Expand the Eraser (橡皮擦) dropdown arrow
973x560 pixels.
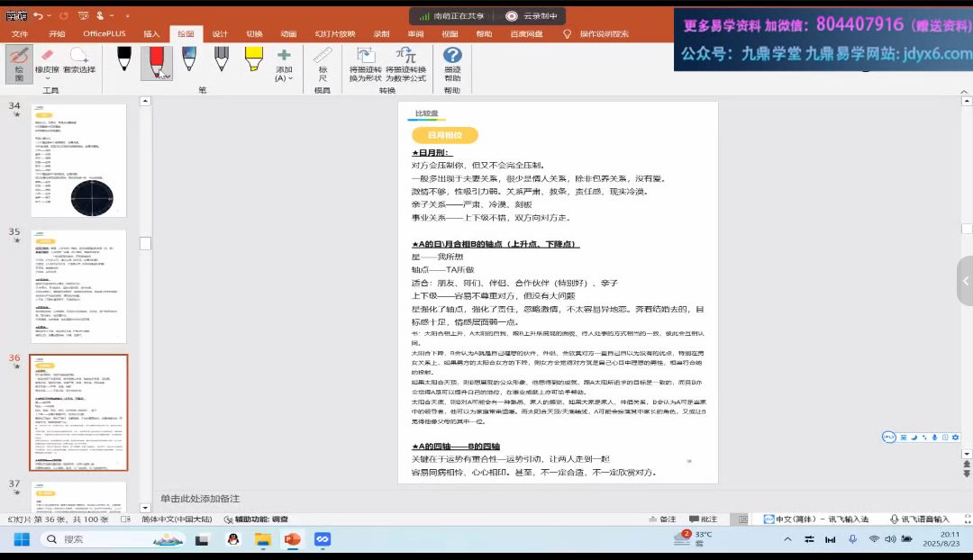[48, 78]
